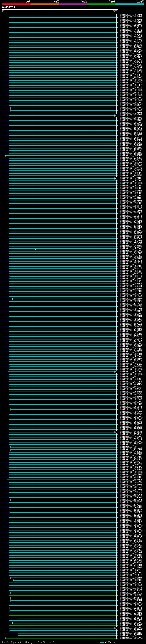Screen dimensions: 146x644
Task: Select the UniRef100_Q4GXU5 label
Action: point(131,625)
